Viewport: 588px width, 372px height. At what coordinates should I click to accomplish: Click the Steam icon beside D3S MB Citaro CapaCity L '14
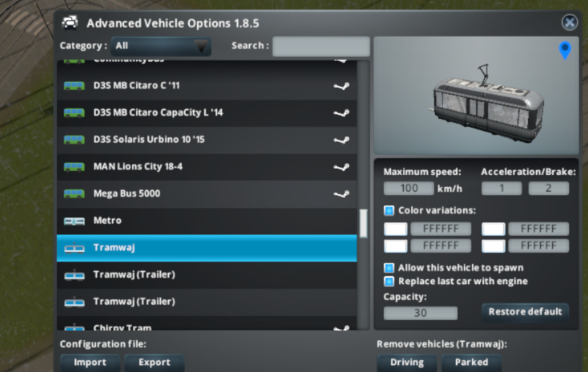[x=341, y=113]
